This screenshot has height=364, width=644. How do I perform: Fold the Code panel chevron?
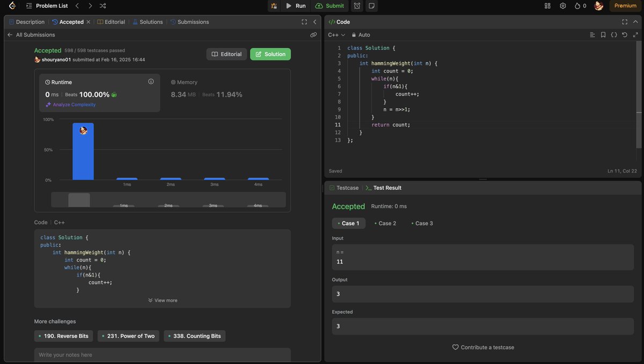tap(635, 22)
